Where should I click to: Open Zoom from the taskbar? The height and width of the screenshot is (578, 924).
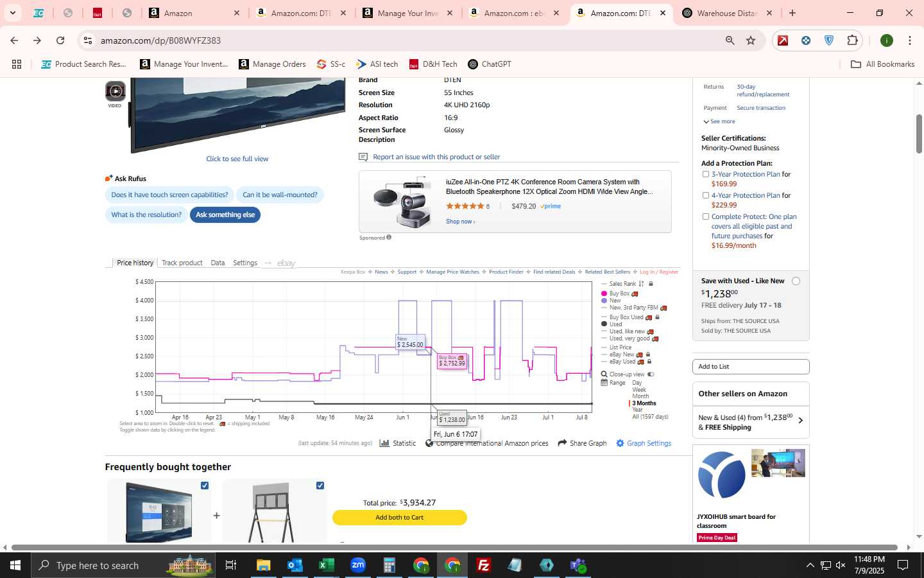coord(357,565)
